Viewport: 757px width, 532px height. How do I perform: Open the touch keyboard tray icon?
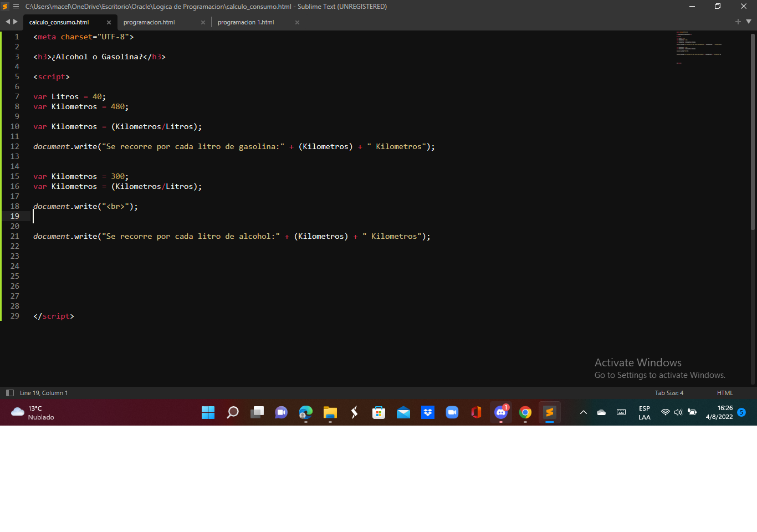[x=621, y=412]
